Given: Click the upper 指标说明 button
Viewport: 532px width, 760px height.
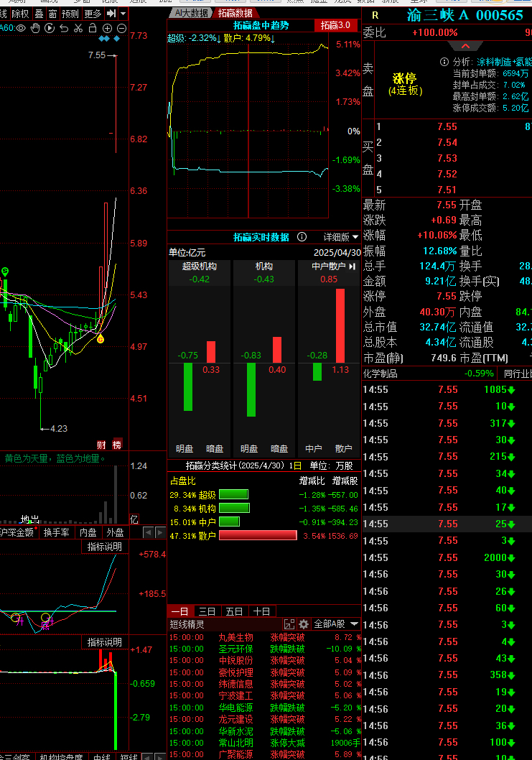Looking at the screenshot, I should tap(104, 547).
